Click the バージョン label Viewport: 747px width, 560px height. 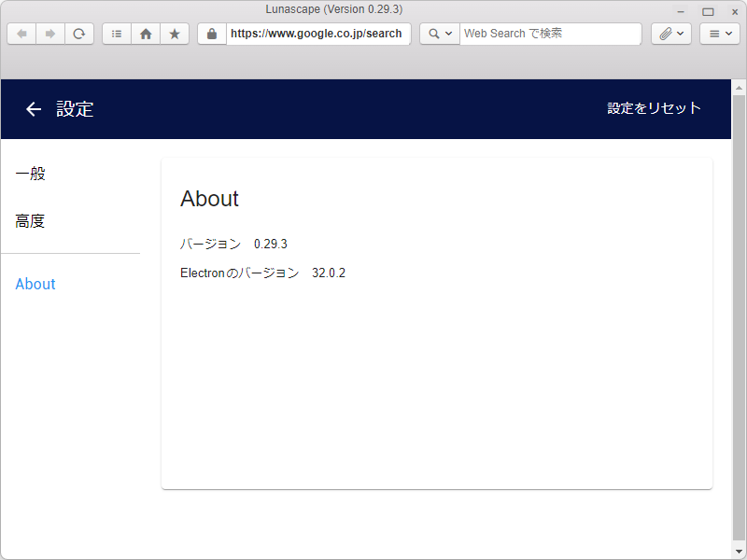(211, 244)
